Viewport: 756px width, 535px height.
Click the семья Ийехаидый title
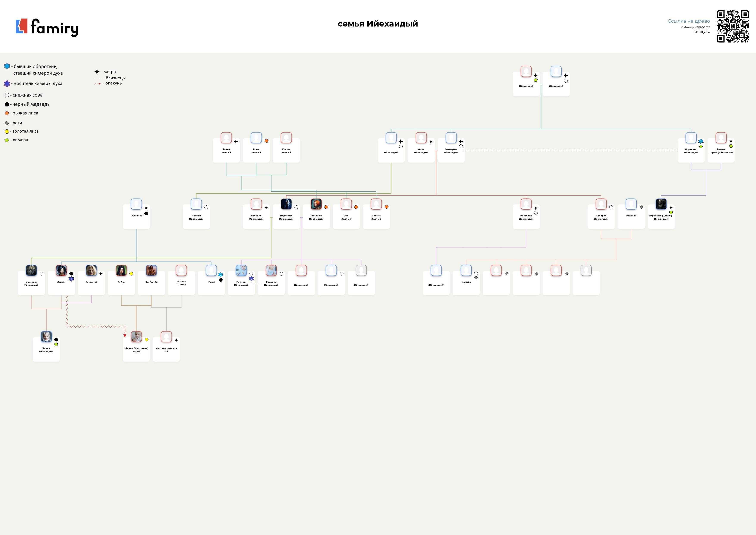378,24
